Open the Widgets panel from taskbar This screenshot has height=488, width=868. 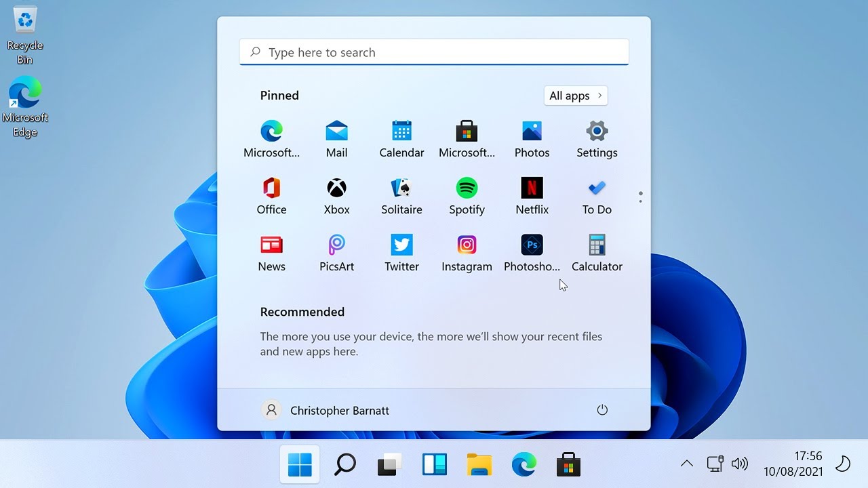[x=435, y=464]
